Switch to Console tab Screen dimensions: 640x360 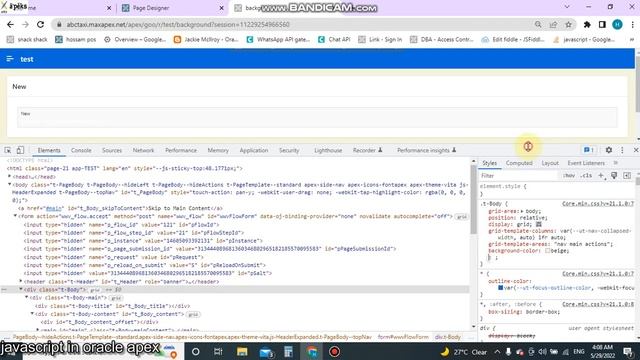(x=81, y=150)
